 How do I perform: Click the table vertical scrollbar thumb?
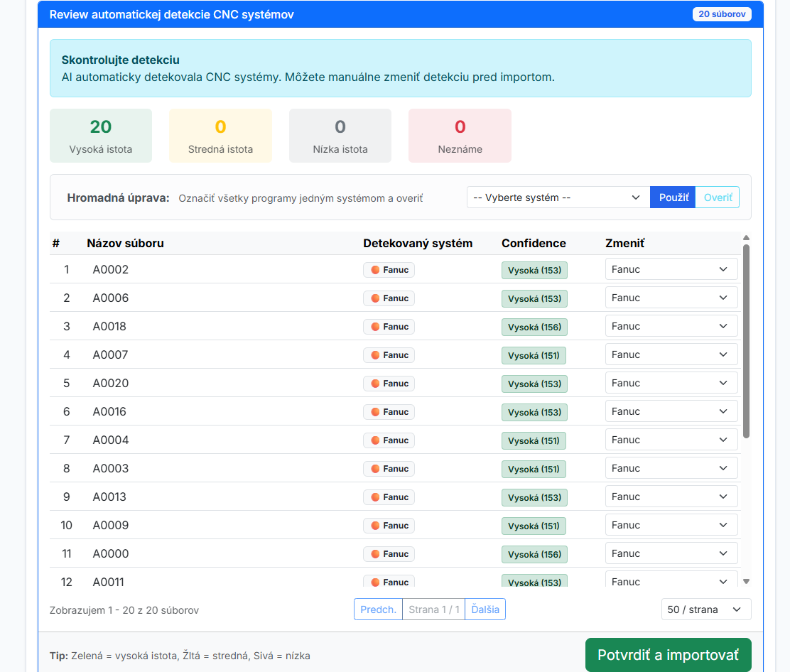point(746,341)
